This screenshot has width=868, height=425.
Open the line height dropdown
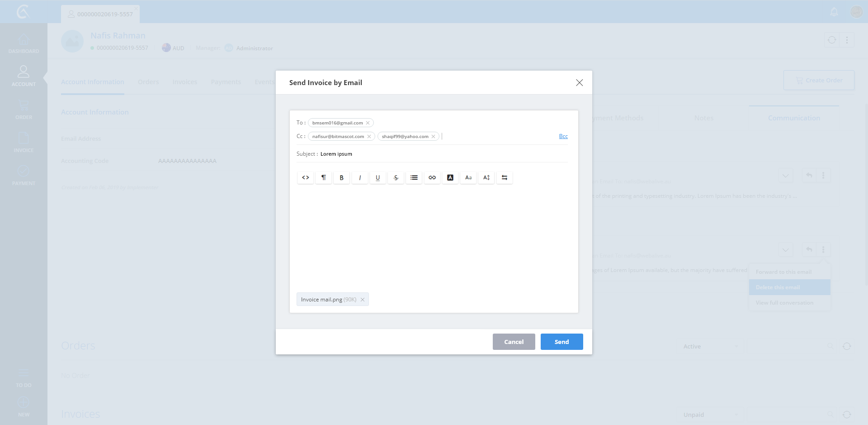tap(486, 177)
